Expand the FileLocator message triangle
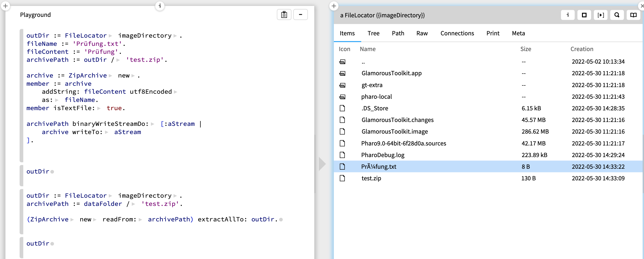Image resolution: width=644 pixels, height=259 pixels. tap(111, 36)
